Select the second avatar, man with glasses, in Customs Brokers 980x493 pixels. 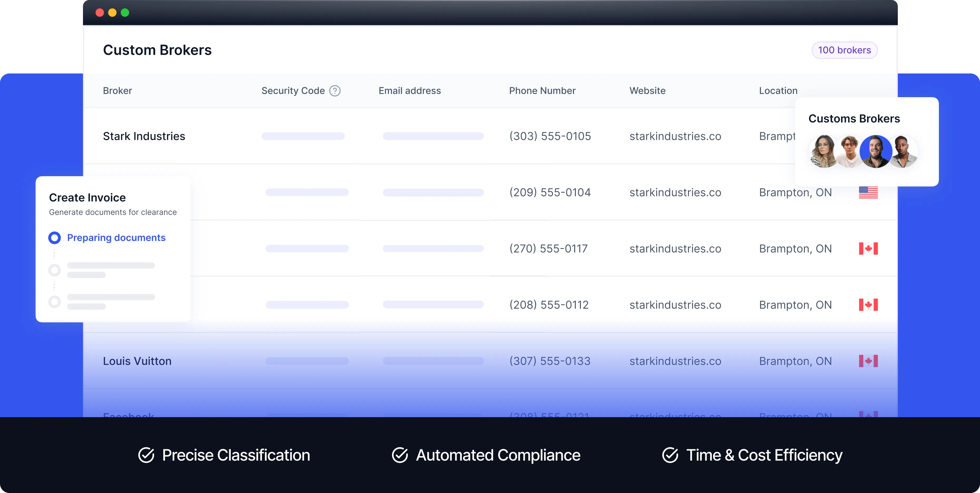click(x=849, y=151)
